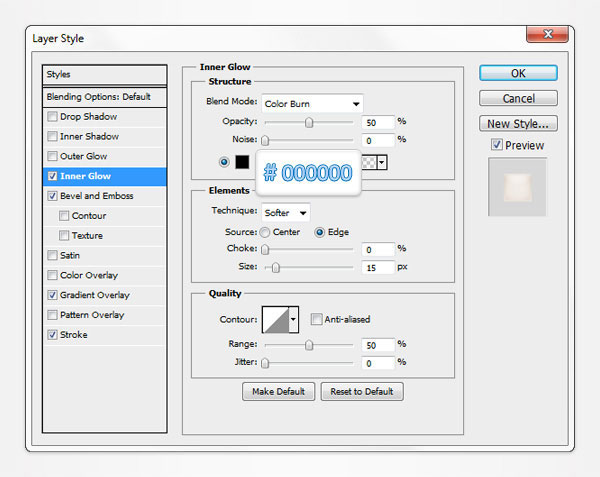The height and width of the screenshot is (477, 600).
Task: Choose Edge as the glow source
Action: (x=319, y=232)
